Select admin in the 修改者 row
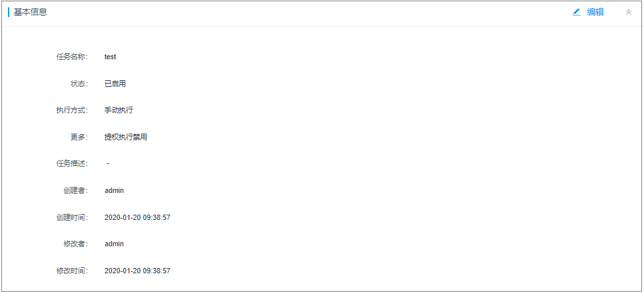The width and height of the screenshot is (644, 293). pos(114,244)
